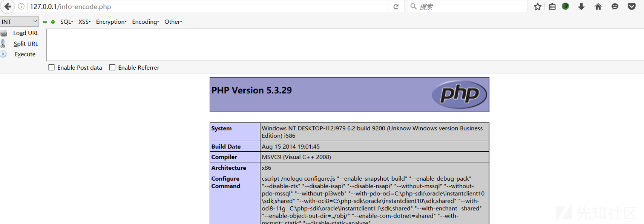Click the search magnifier icon

click(413, 6)
